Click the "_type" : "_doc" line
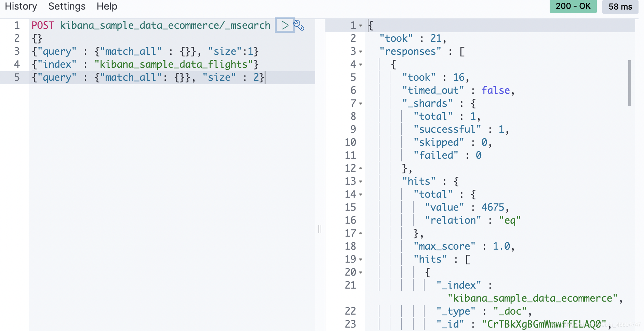The image size is (644, 331). point(484,311)
